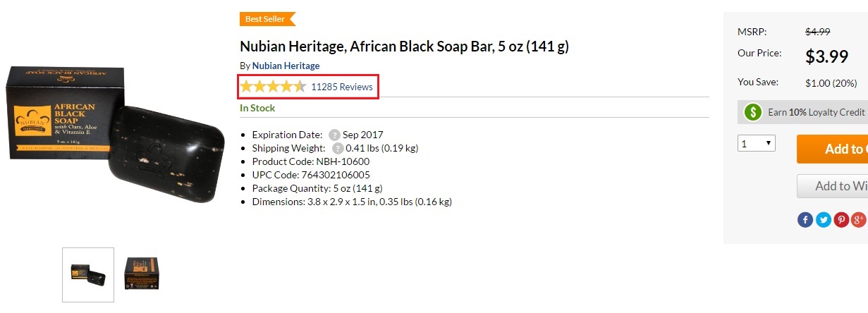This screenshot has width=868, height=313.
Task: Click the Best Seller badge
Action: click(267, 19)
